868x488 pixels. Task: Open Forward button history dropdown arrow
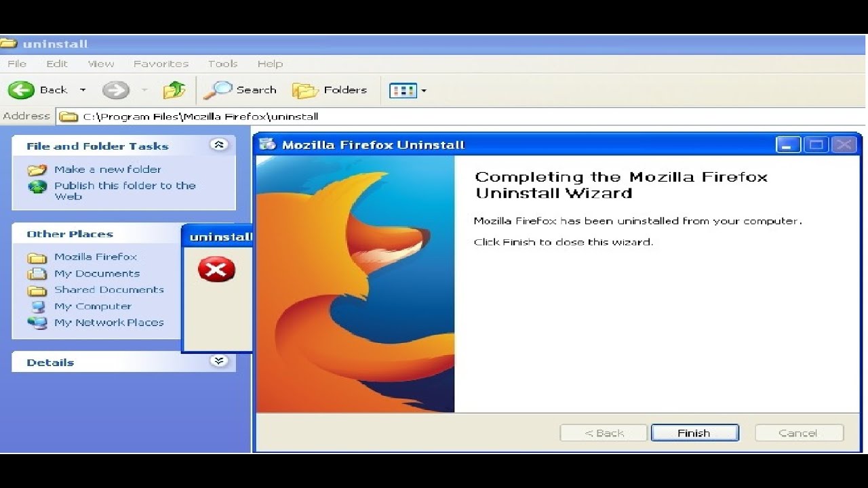(x=144, y=90)
